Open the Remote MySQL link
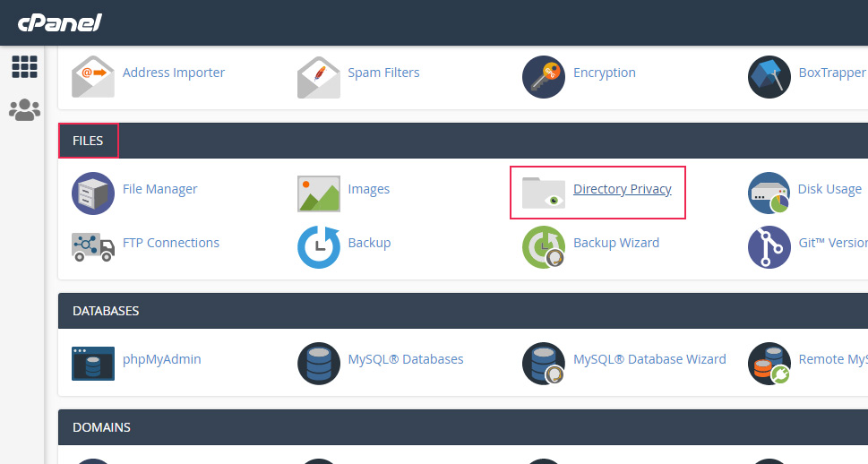 coord(833,359)
